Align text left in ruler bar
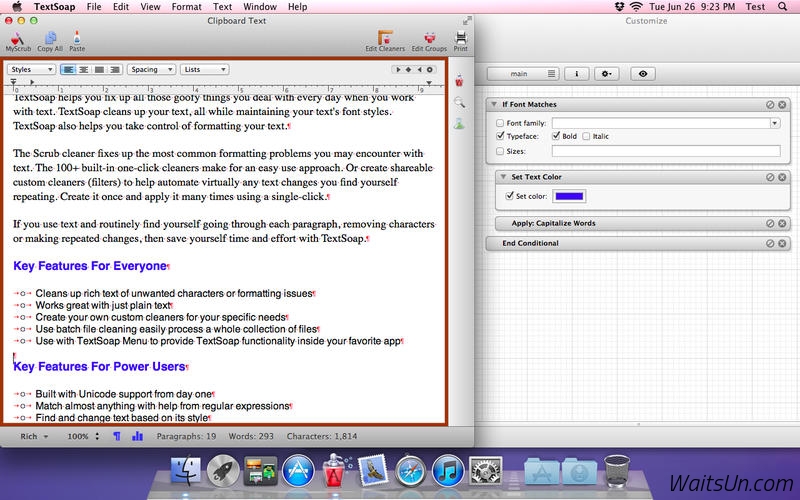This screenshot has height=500, width=800. coord(68,69)
